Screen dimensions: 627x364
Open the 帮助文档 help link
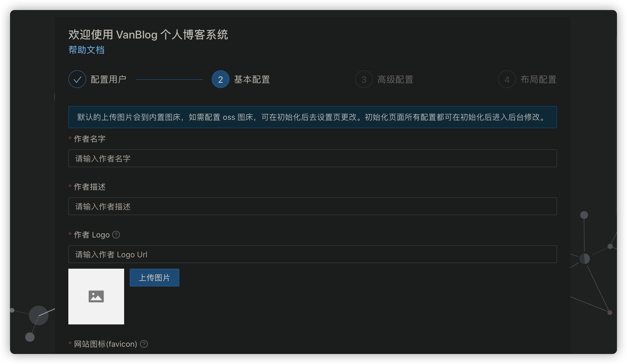pos(86,50)
